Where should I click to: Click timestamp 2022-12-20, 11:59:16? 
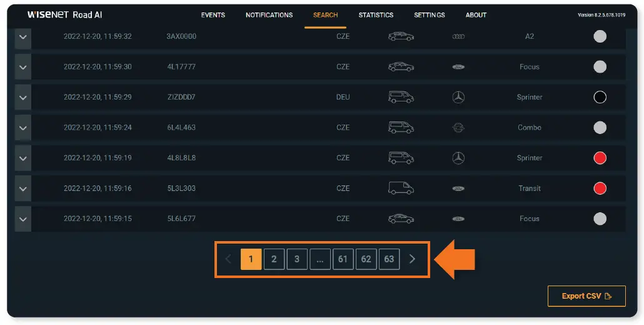pyautogui.click(x=98, y=188)
